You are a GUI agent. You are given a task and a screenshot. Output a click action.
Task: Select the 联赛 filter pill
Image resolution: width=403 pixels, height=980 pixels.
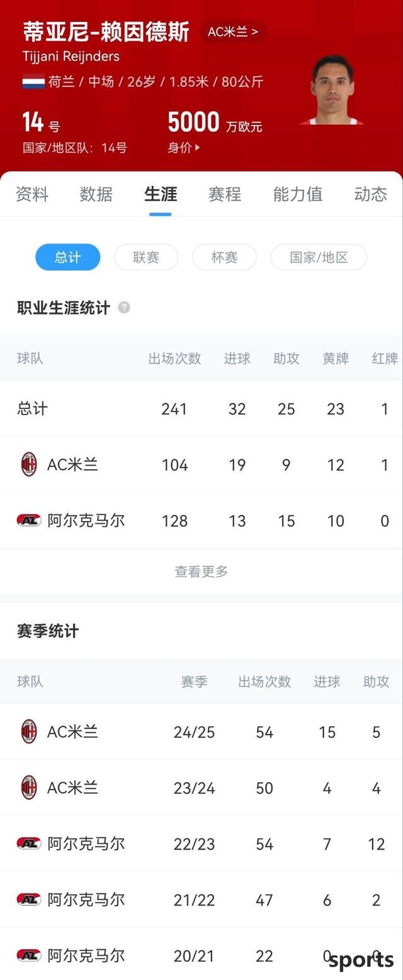coord(146,257)
